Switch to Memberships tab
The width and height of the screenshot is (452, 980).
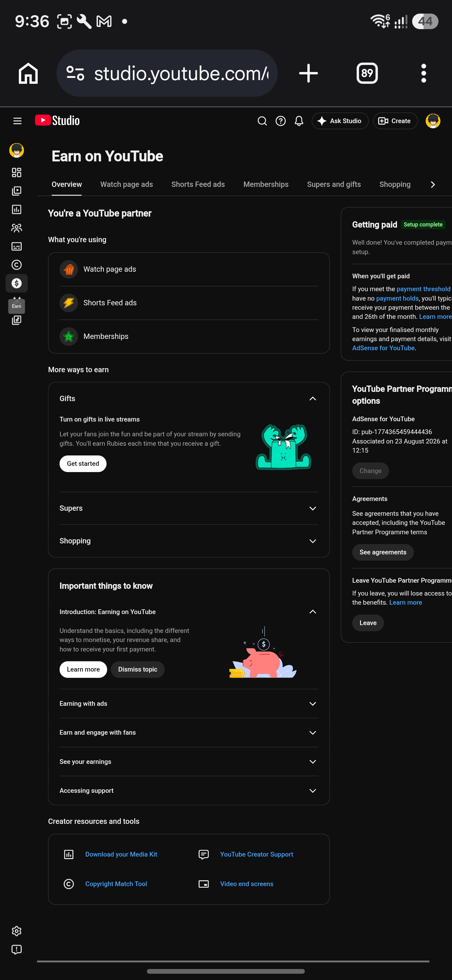point(266,184)
